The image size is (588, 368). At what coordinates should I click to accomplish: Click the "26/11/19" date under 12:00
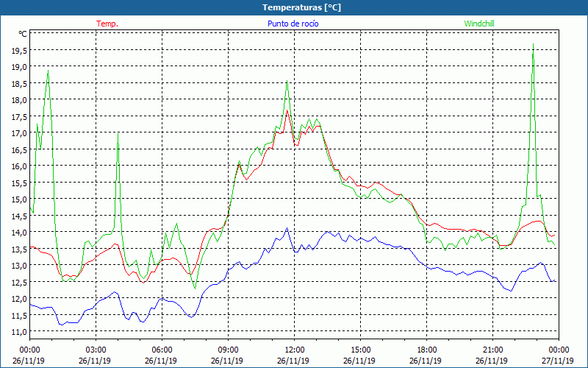pos(293,361)
